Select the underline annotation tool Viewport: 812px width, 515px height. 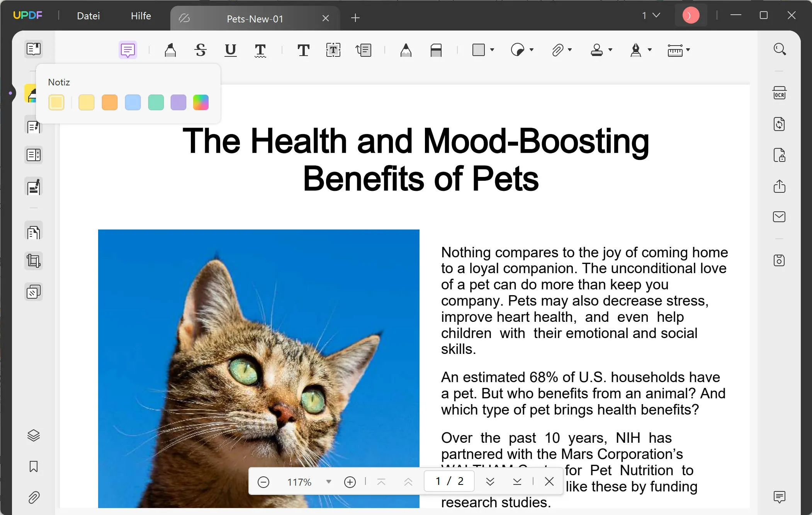[230, 50]
